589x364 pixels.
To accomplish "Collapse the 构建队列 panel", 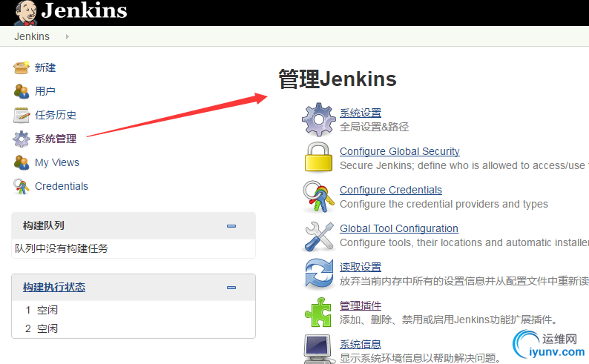I will pos(231,226).
